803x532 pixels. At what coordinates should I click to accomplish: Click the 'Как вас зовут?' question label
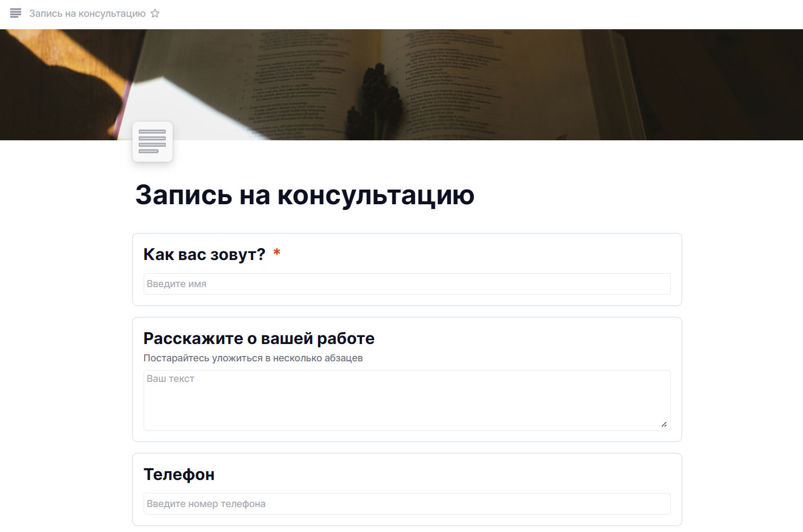(x=204, y=254)
